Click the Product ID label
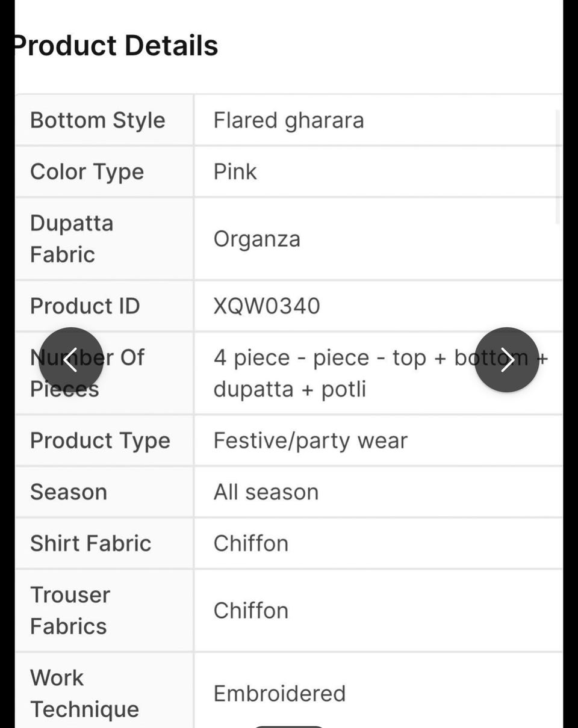 coord(85,306)
